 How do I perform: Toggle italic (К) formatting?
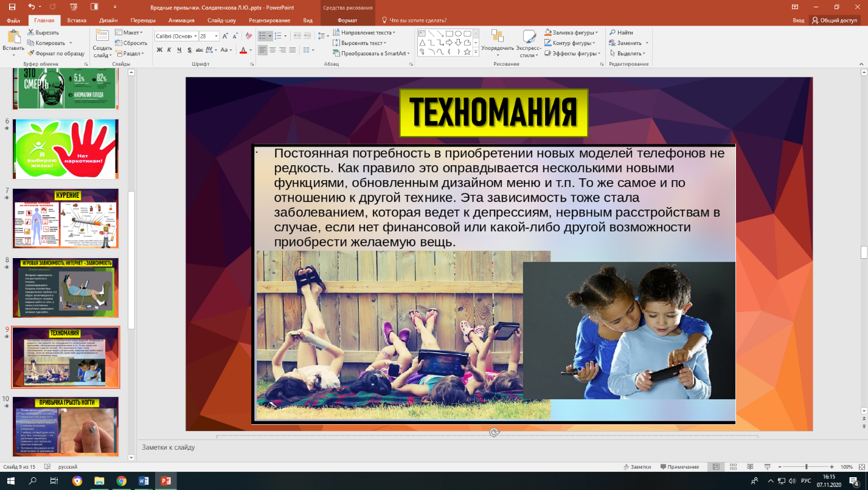click(170, 50)
